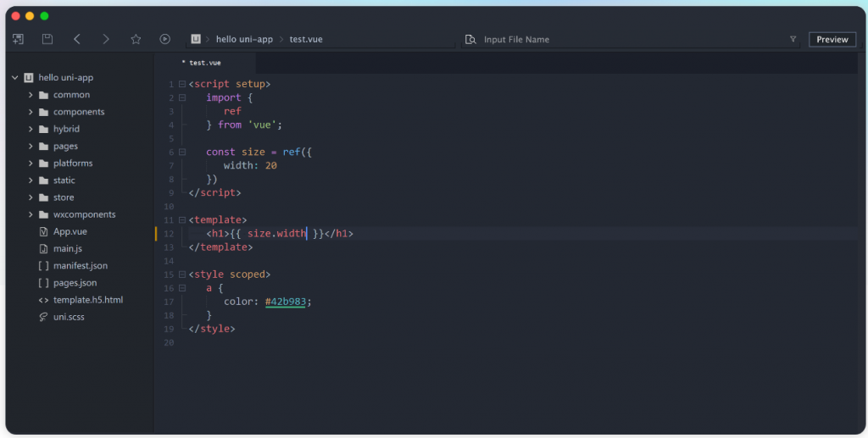
Task: Click the new file icon in toolbar
Action: click(19, 39)
